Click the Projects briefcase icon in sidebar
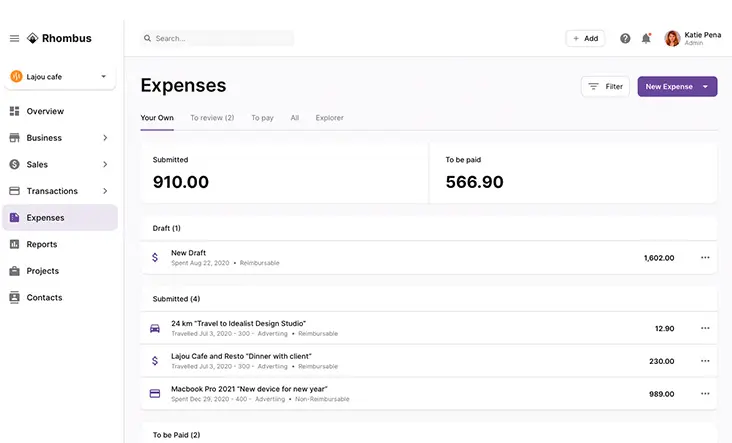 click(15, 271)
